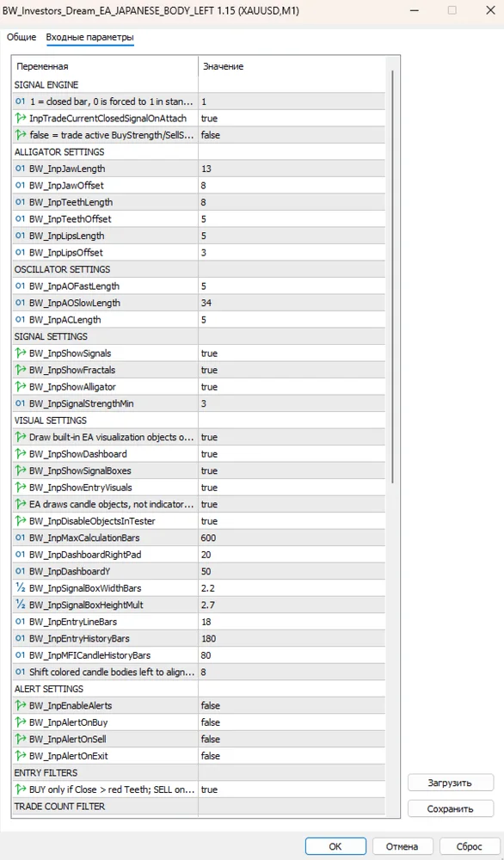Click integer icon beside BW_InpMaxCalculationBars
This screenshot has width=504, height=860.
pos(21,537)
